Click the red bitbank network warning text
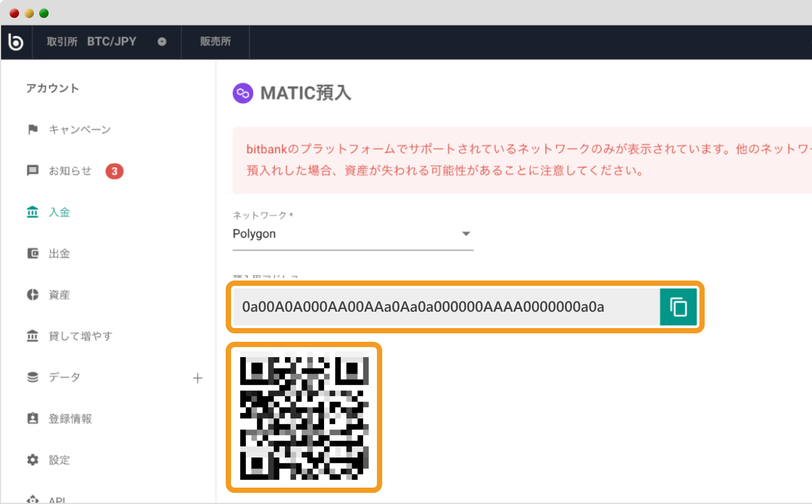Viewport: 812px width, 504px height. click(x=529, y=160)
